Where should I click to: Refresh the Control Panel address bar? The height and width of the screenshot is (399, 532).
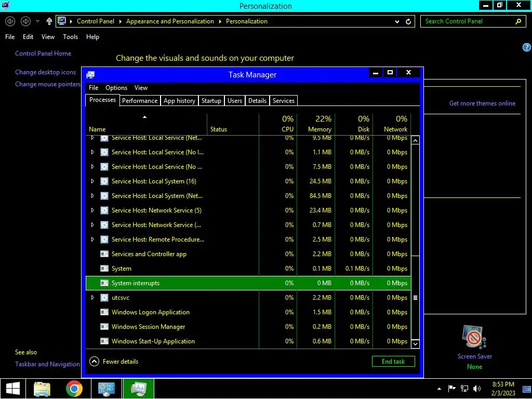[408, 21]
